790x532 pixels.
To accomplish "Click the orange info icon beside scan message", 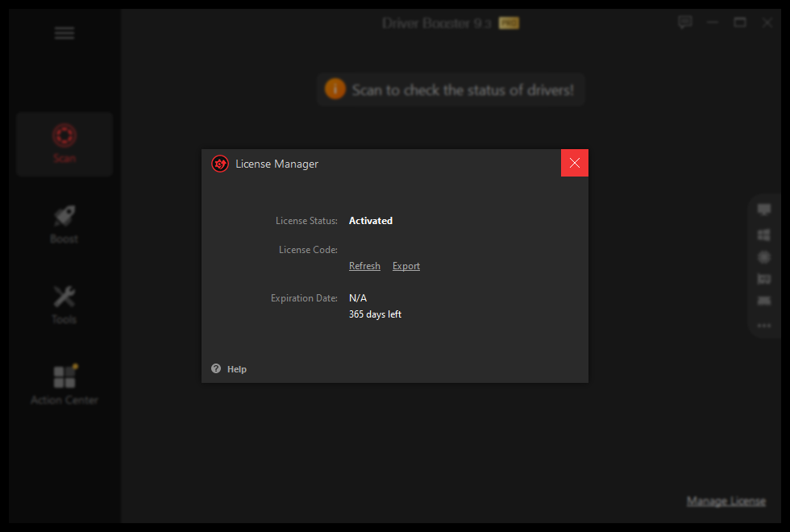I will 335,89.
